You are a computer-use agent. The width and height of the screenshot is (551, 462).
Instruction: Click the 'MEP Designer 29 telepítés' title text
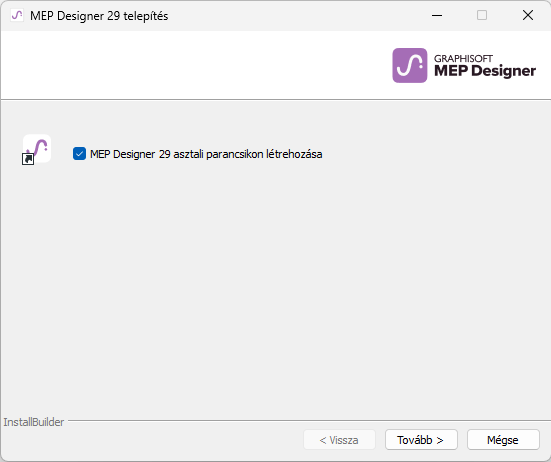(99, 16)
